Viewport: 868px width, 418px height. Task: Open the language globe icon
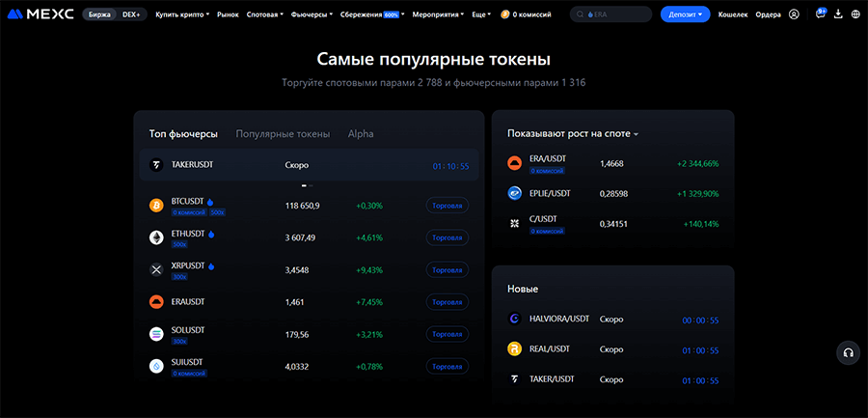pyautogui.click(x=854, y=14)
